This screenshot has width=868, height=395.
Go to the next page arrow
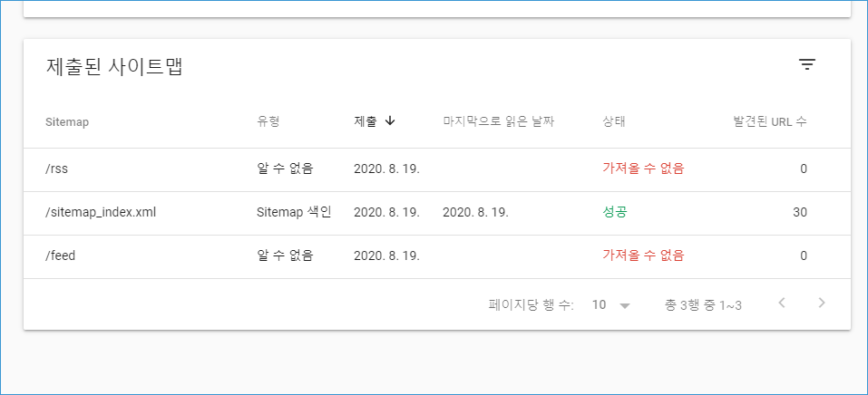(822, 303)
